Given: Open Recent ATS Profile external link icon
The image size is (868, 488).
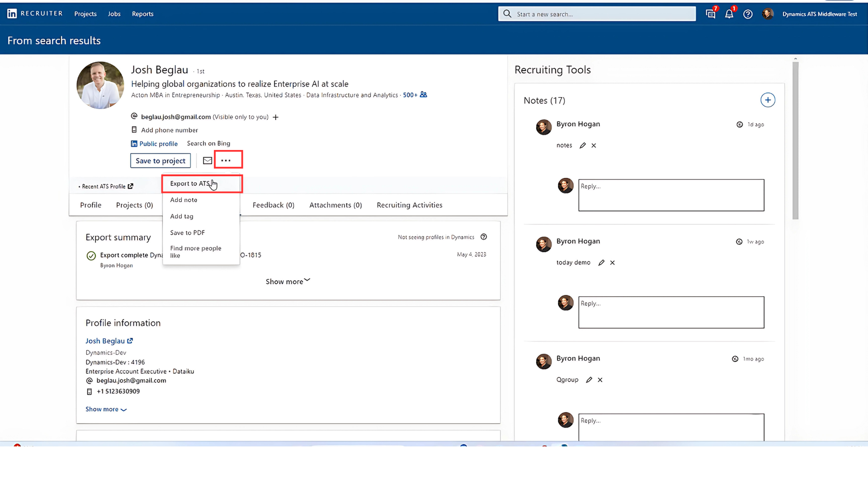Looking at the screenshot, I should 130,186.
